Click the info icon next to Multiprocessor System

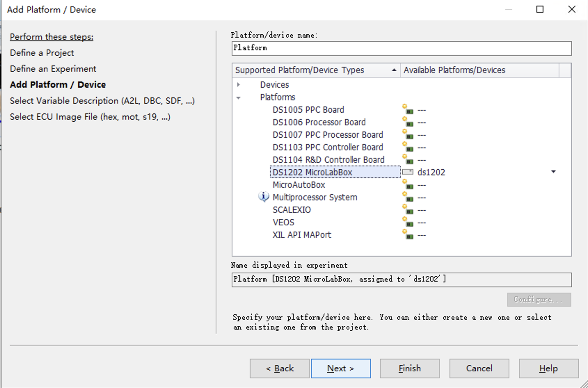263,197
